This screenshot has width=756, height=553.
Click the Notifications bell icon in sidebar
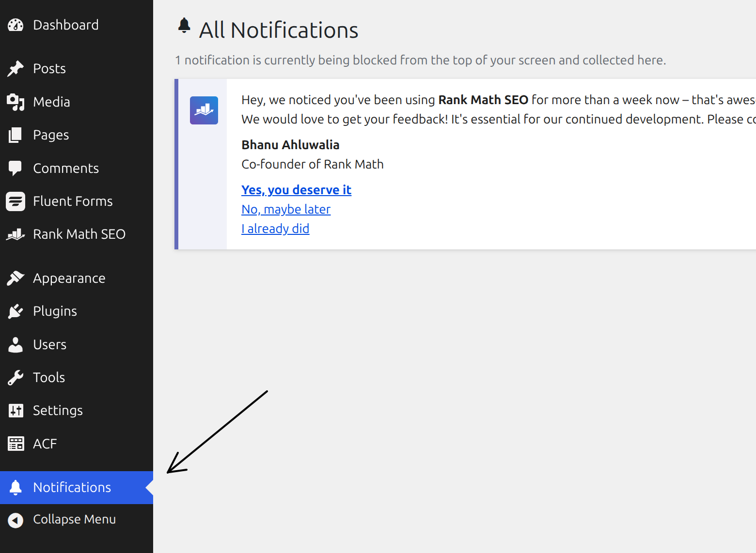[16, 488]
